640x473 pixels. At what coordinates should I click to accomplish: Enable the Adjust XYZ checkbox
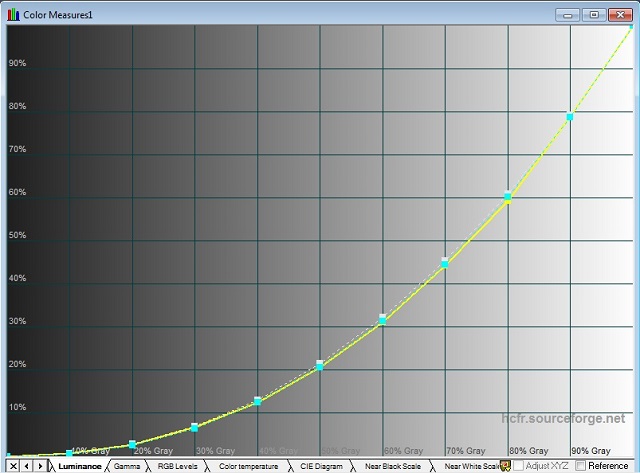click(x=518, y=466)
